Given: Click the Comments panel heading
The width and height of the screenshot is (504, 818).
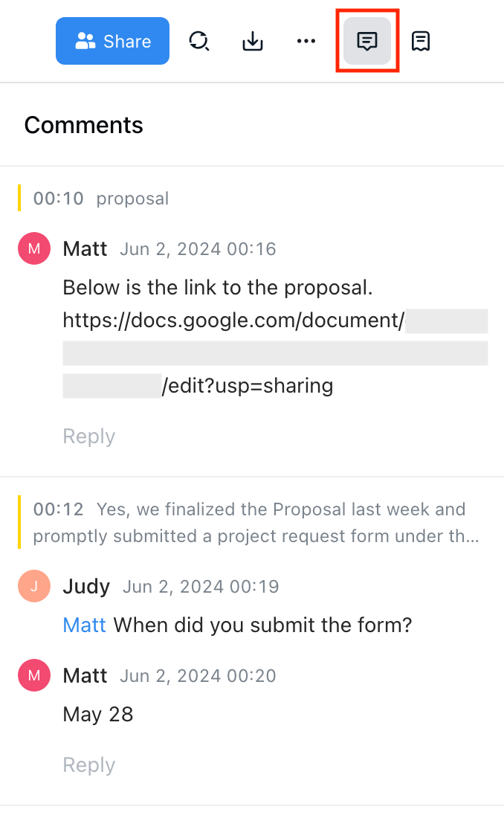Looking at the screenshot, I should (83, 125).
